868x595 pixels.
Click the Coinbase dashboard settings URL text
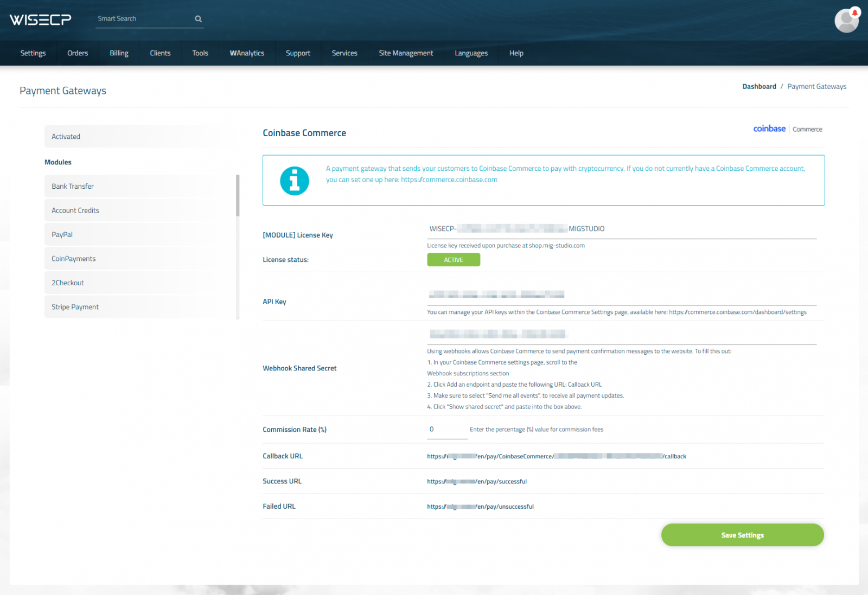click(x=738, y=312)
